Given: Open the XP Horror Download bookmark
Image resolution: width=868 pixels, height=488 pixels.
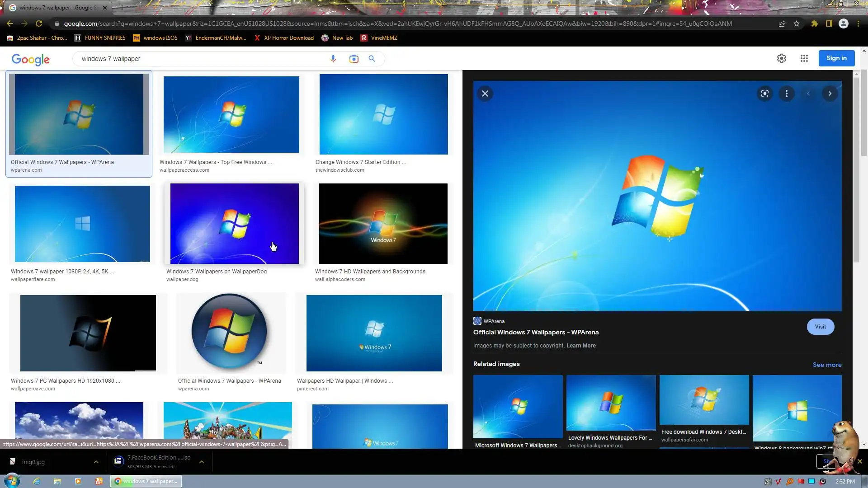Looking at the screenshot, I should [x=284, y=38].
